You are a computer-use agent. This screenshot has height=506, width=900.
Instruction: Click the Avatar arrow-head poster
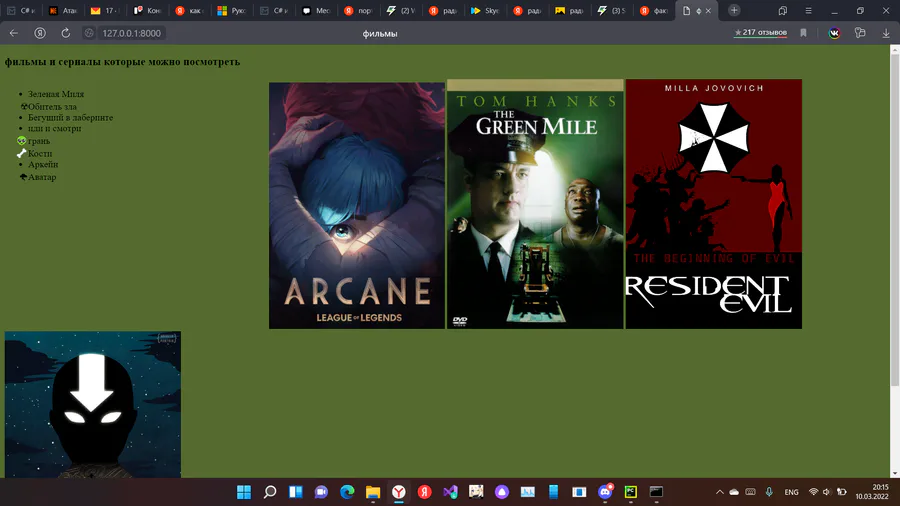(93, 404)
